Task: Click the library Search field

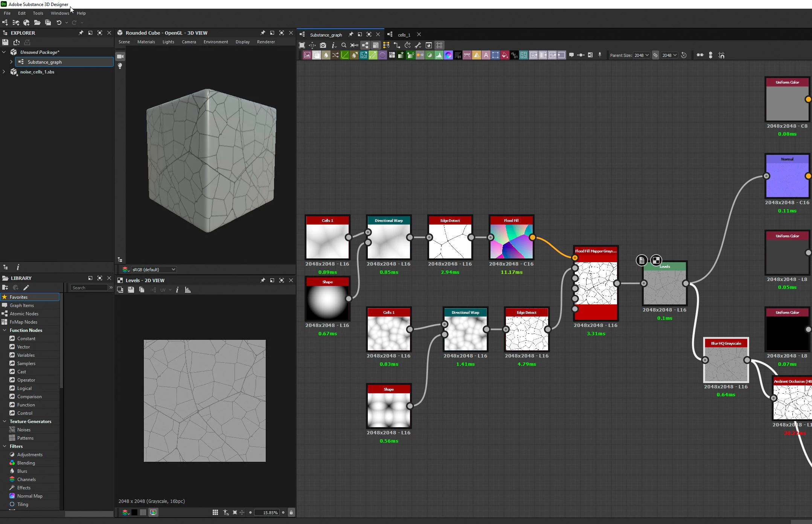Action: click(x=89, y=288)
